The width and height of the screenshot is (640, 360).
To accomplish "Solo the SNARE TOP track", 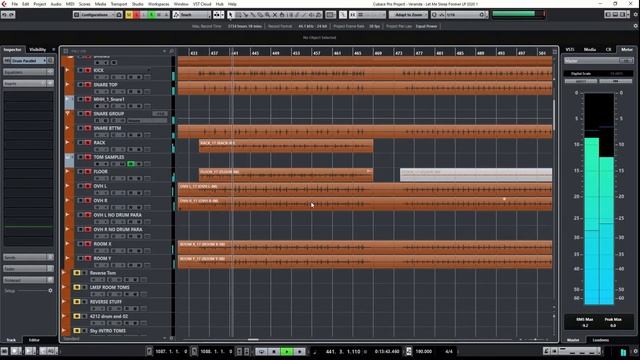I will 88,85.
